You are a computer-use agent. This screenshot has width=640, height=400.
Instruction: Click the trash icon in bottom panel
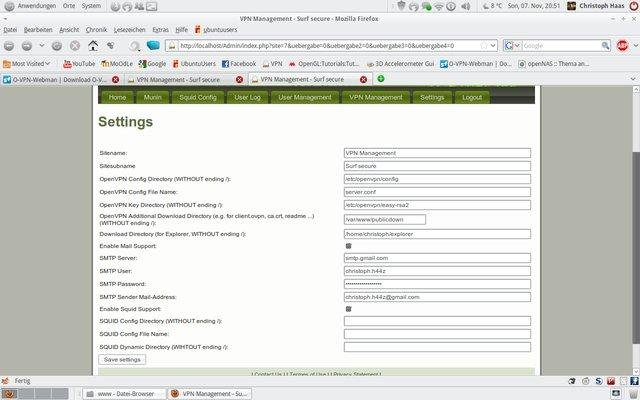click(x=633, y=393)
